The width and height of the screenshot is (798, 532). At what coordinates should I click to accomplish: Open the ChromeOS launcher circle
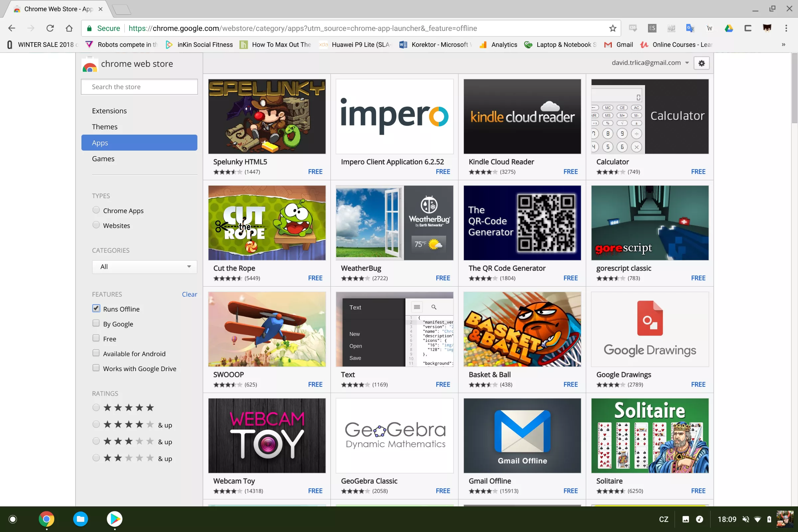(x=13, y=519)
